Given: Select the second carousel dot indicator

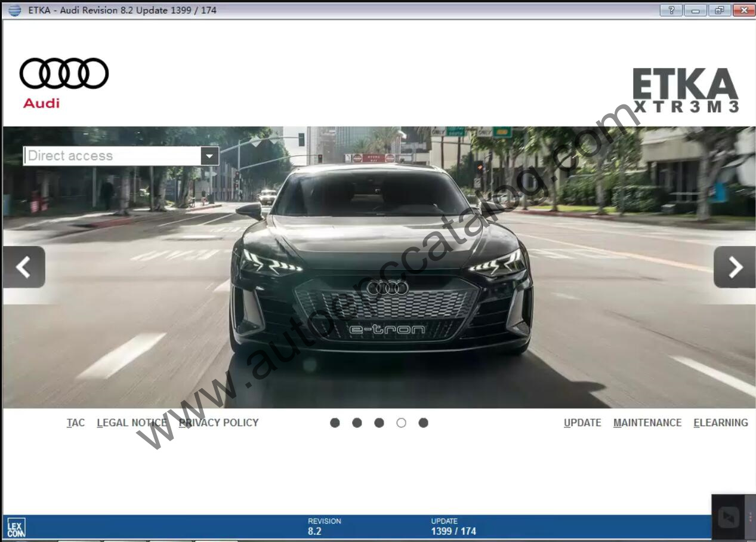Looking at the screenshot, I should coord(357,423).
